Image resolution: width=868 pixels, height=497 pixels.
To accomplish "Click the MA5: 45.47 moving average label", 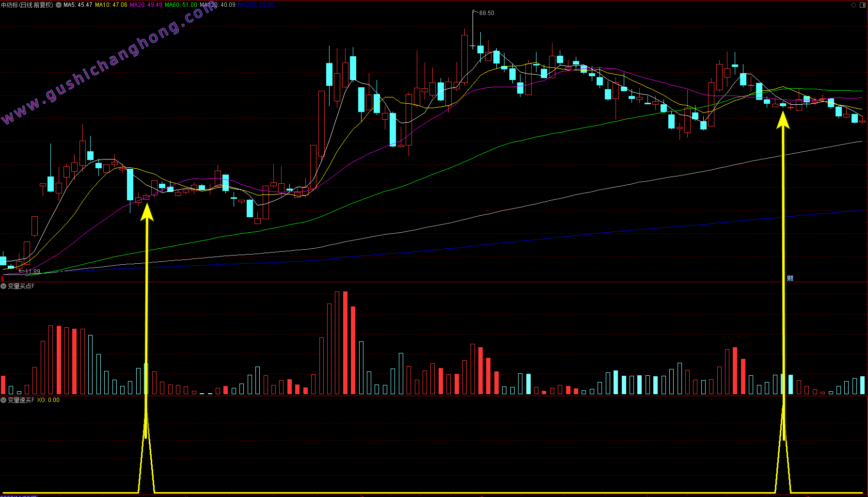I will pyautogui.click(x=78, y=5).
